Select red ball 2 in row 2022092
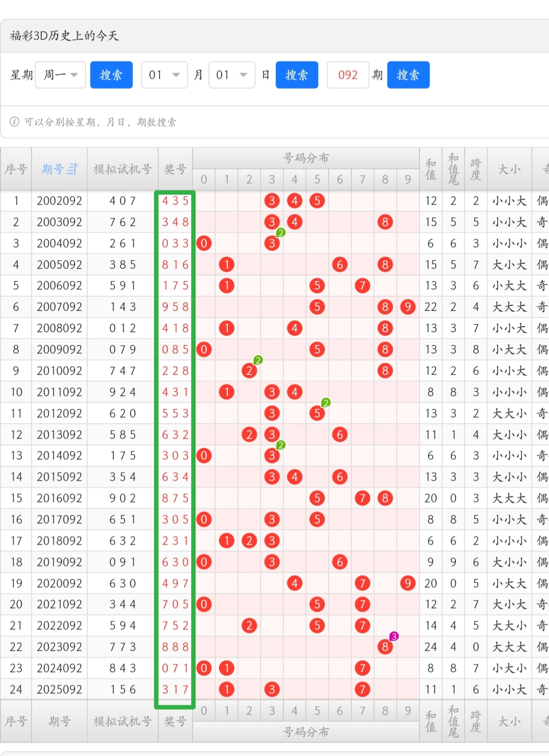549x756 pixels. (249, 625)
